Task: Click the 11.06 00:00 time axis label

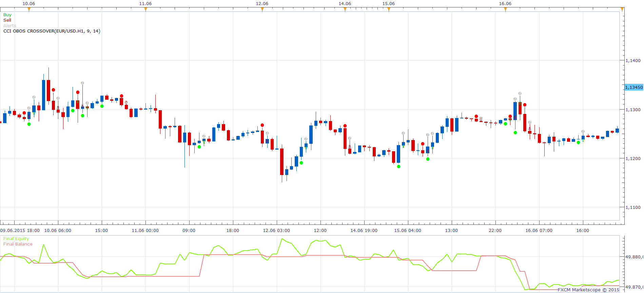Action: click(x=145, y=231)
